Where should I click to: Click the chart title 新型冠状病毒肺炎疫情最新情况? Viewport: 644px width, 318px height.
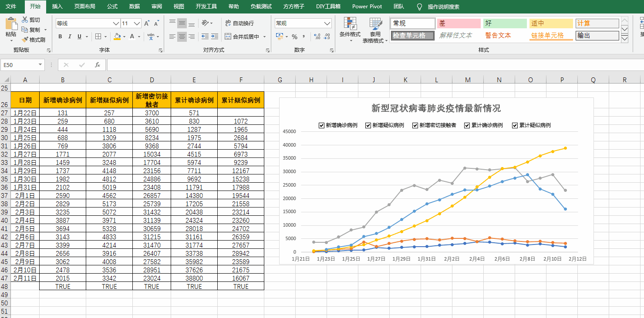click(436, 108)
